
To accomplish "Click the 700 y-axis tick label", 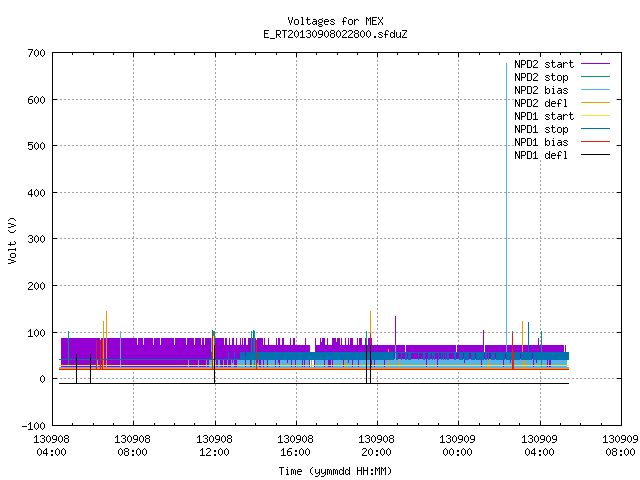I will (x=36, y=53).
